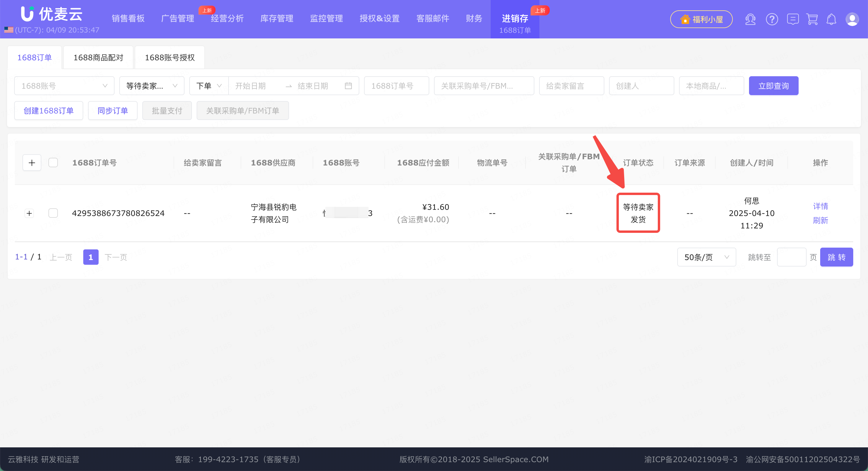Expand order 4295388673780826524 row details

(x=29, y=213)
